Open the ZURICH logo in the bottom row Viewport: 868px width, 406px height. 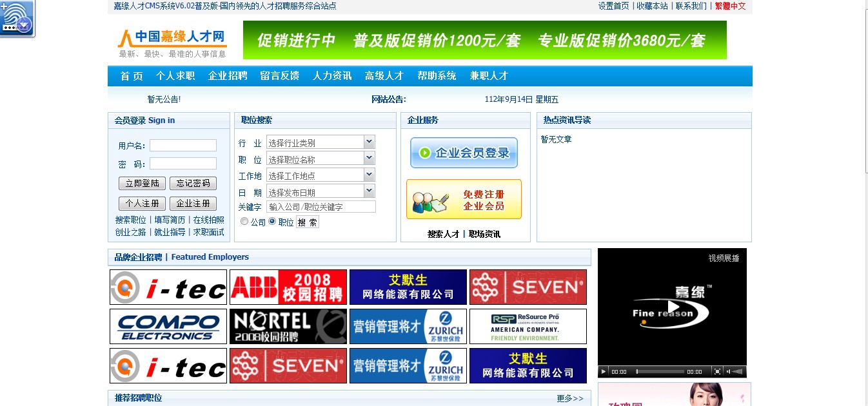coord(408,365)
